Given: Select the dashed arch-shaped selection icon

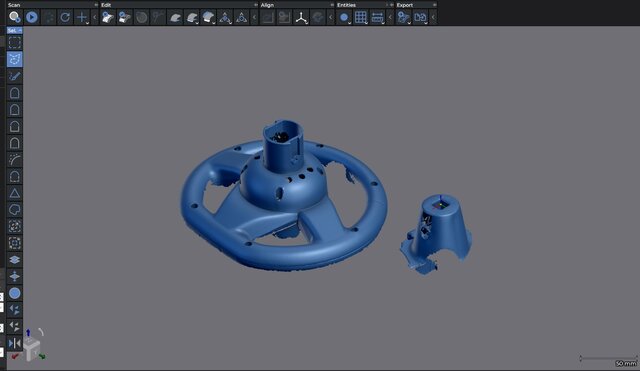Looking at the screenshot, I should click(15, 176).
